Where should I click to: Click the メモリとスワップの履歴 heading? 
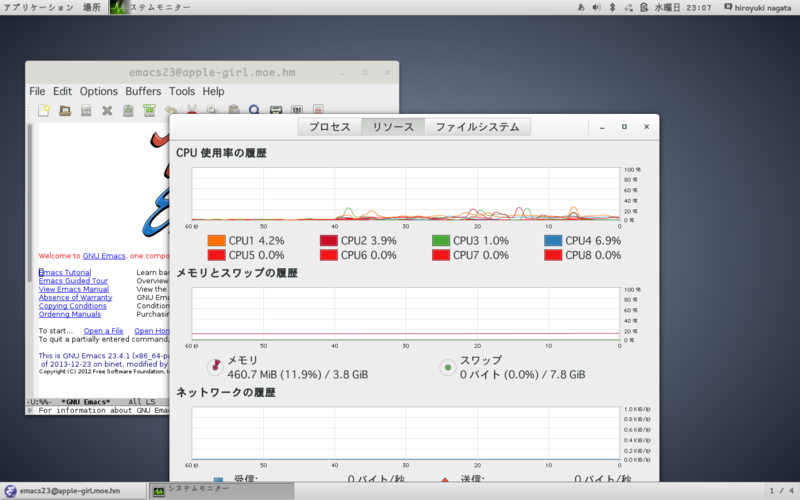[237, 273]
